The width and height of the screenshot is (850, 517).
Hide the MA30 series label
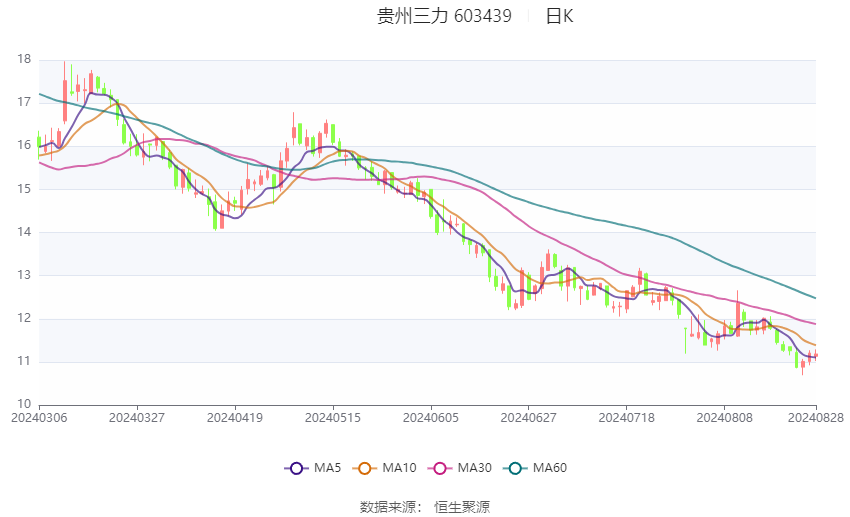pos(474,468)
